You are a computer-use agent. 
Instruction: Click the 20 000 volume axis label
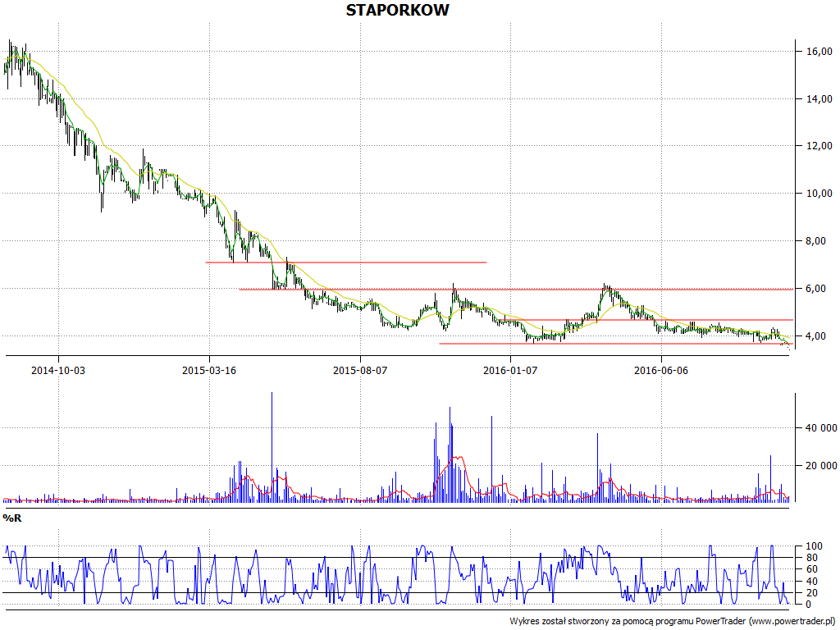(821, 466)
